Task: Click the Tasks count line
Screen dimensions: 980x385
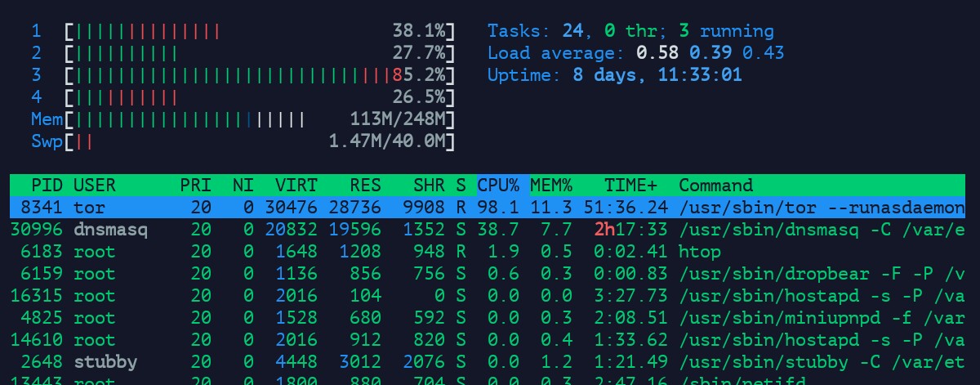Action: (x=631, y=32)
